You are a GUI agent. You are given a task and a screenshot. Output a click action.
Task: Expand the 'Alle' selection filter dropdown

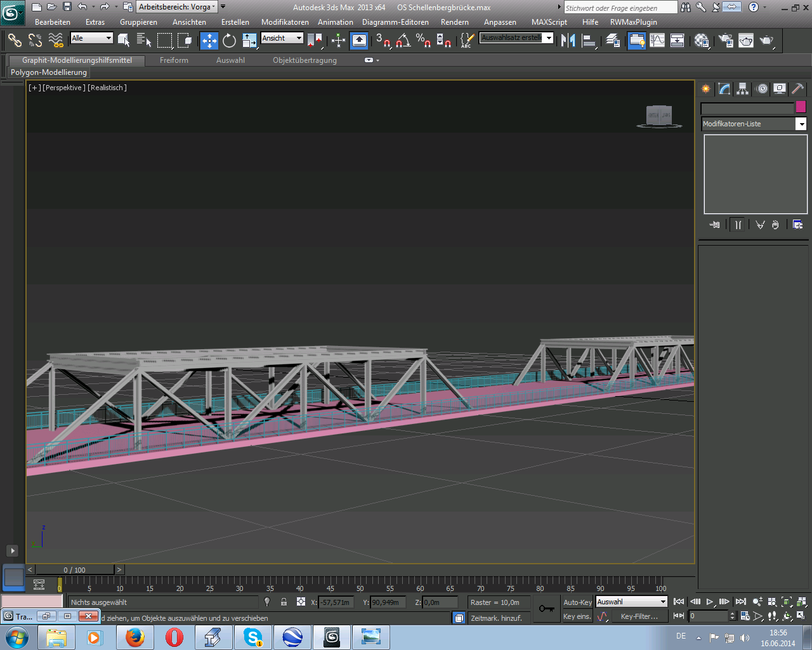point(108,38)
